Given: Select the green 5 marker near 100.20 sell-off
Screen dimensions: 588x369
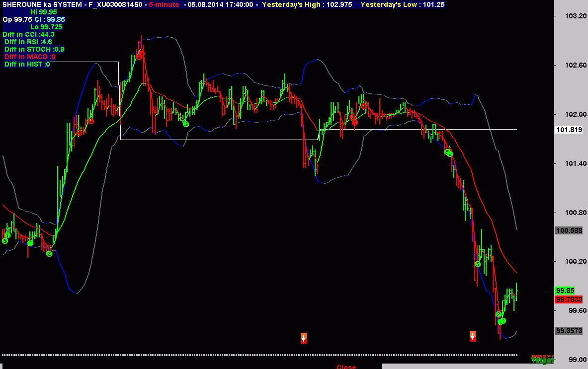Looking at the screenshot, I should coord(477,264).
